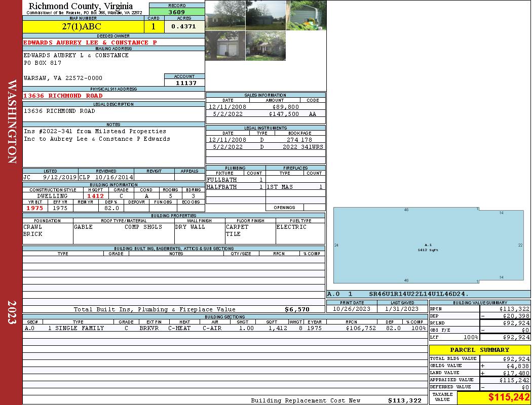This screenshot has height=405, width=532.
Task: Click the red year built 1975 value
Action: click(35, 208)
